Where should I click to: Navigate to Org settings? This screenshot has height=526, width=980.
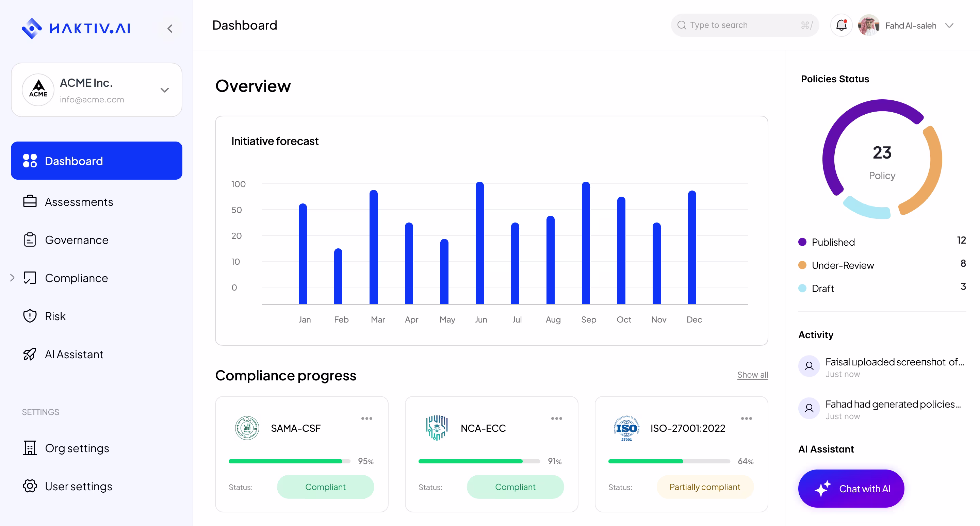[77, 448]
